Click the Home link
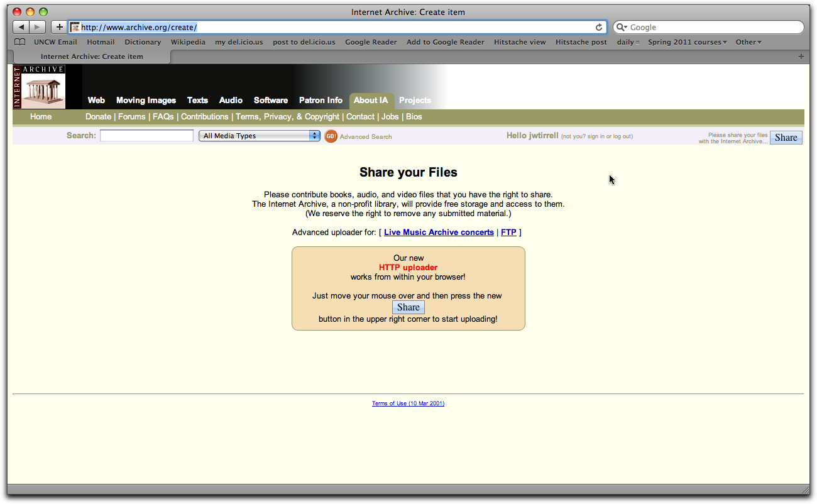This screenshot has width=817, height=504. 41,117
